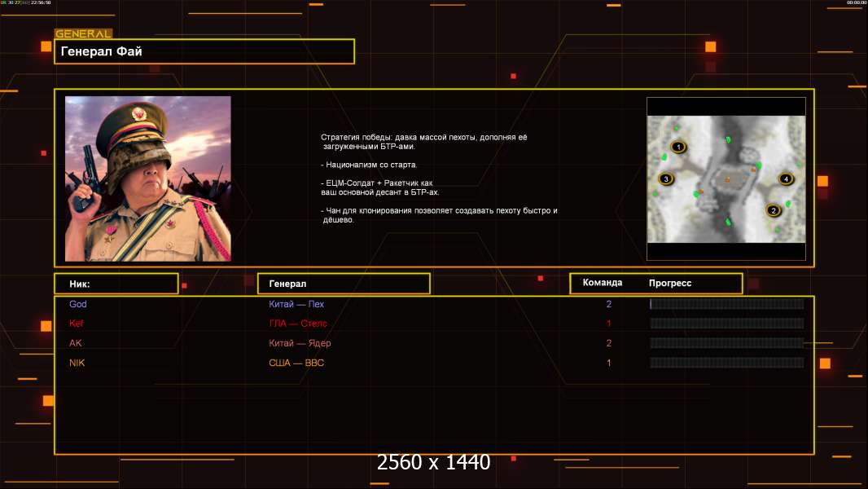Image resolution: width=868 pixels, height=489 pixels.
Task: Click the 'Стратегия победы' strategy line
Action: [x=424, y=141]
